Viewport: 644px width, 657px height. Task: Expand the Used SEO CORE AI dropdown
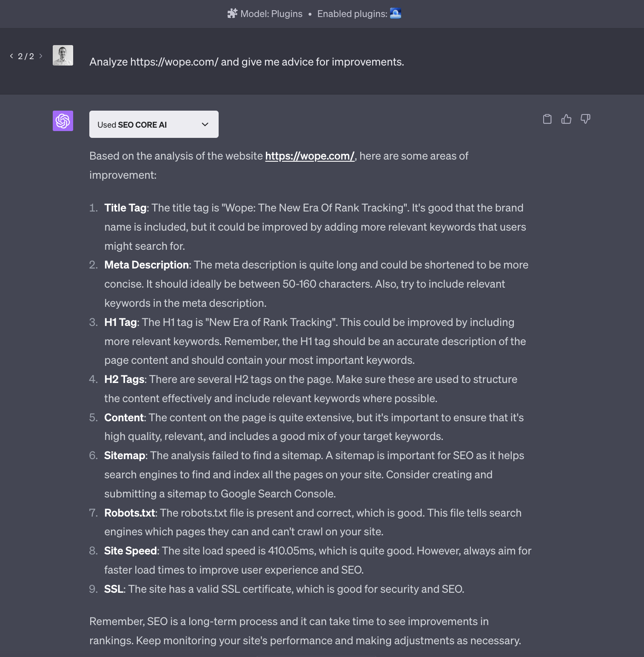coord(154,124)
